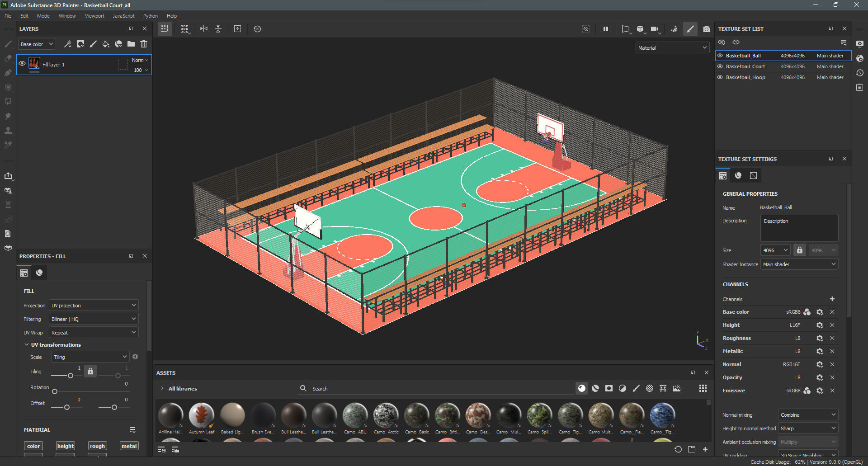Toggle the texture size lock
This screenshot has width=868, height=466.
coord(800,250)
